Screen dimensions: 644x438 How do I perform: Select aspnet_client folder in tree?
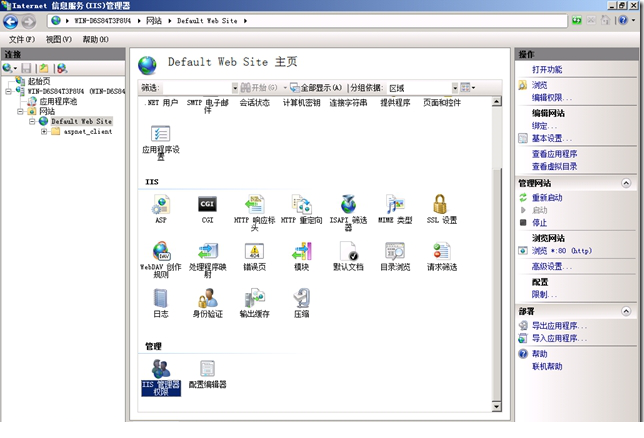88,131
